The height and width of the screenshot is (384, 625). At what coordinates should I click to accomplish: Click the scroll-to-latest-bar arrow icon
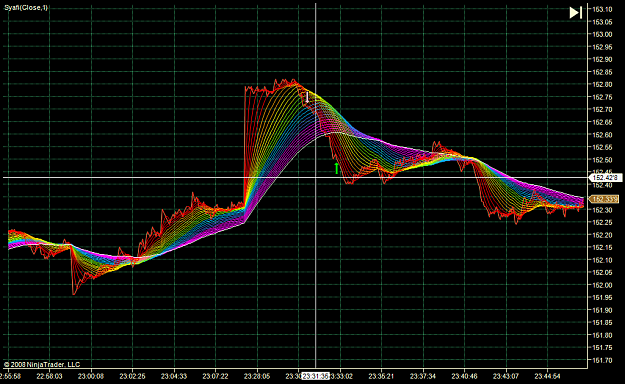pyautogui.click(x=576, y=13)
